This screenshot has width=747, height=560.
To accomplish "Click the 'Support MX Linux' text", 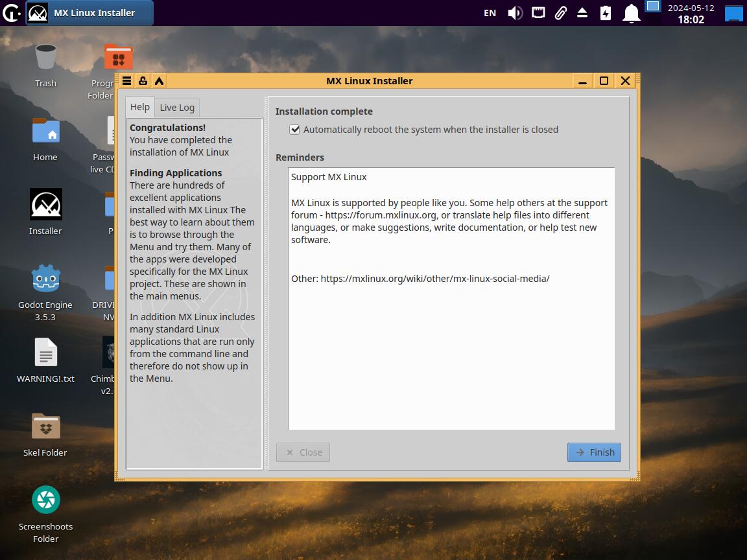I will coord(329,177).
